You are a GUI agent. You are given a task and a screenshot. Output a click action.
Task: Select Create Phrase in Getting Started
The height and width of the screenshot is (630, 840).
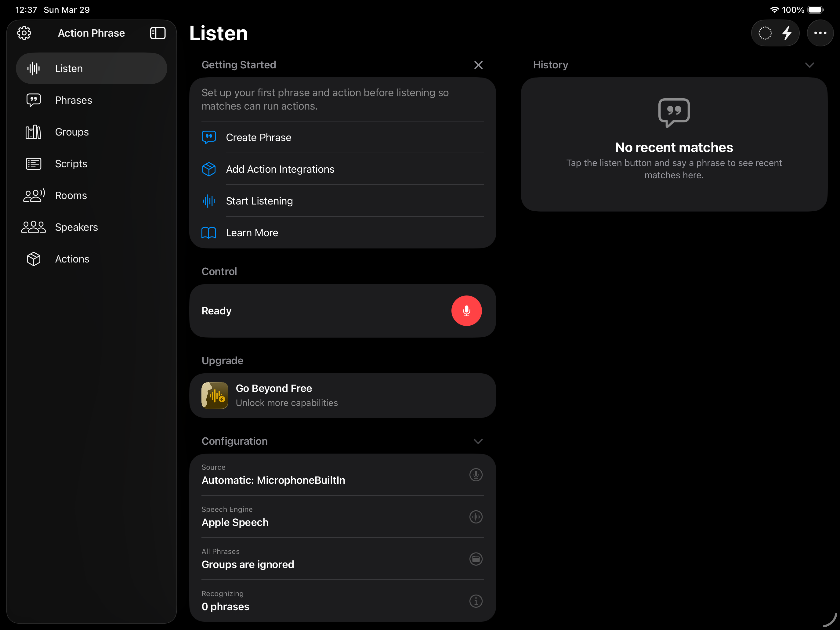pyautogui.click(x=258, y=137)
